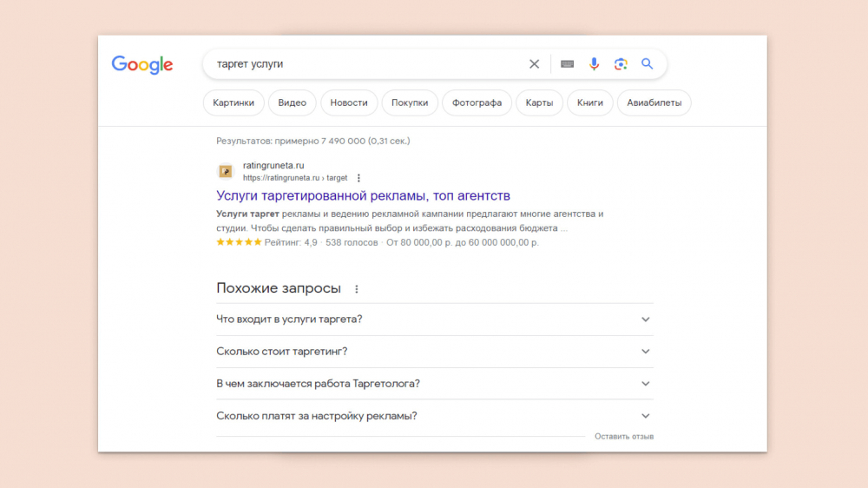Clear the search query with X icon
868x488 pixels.
[x=534, y=64]
